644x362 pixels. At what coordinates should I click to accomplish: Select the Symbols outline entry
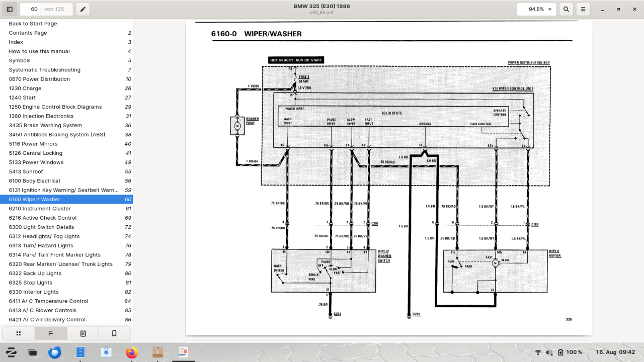pos(66,60)
